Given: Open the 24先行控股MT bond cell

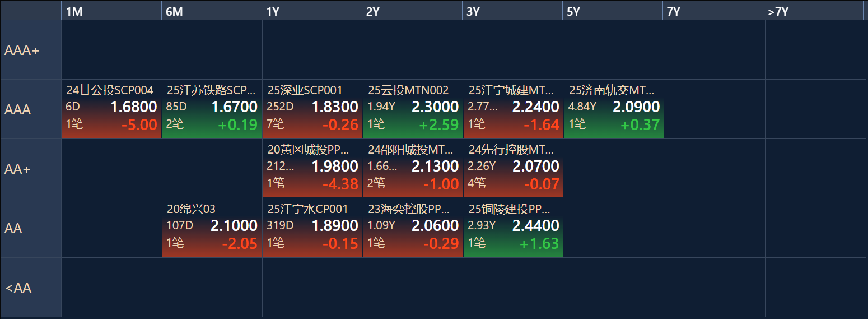Looking at the screenshot, I should pyautogui.click(x=514, y=169).
